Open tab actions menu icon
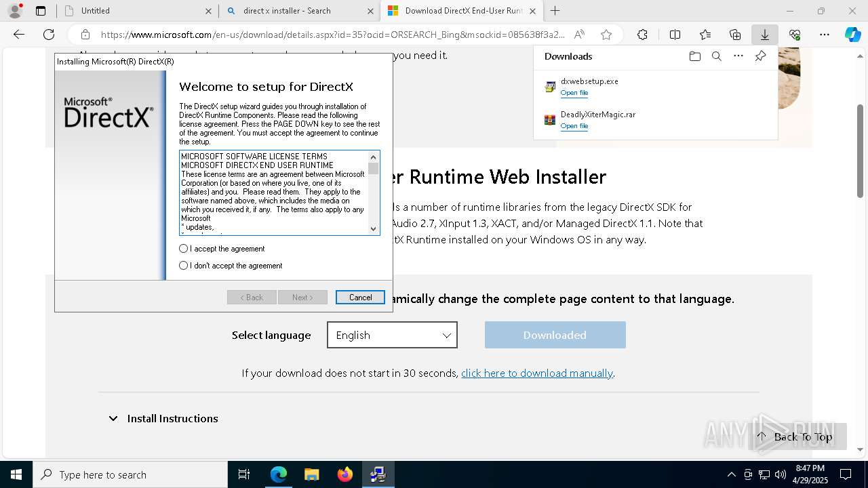868x488 pixels. [x=41, y=11]
